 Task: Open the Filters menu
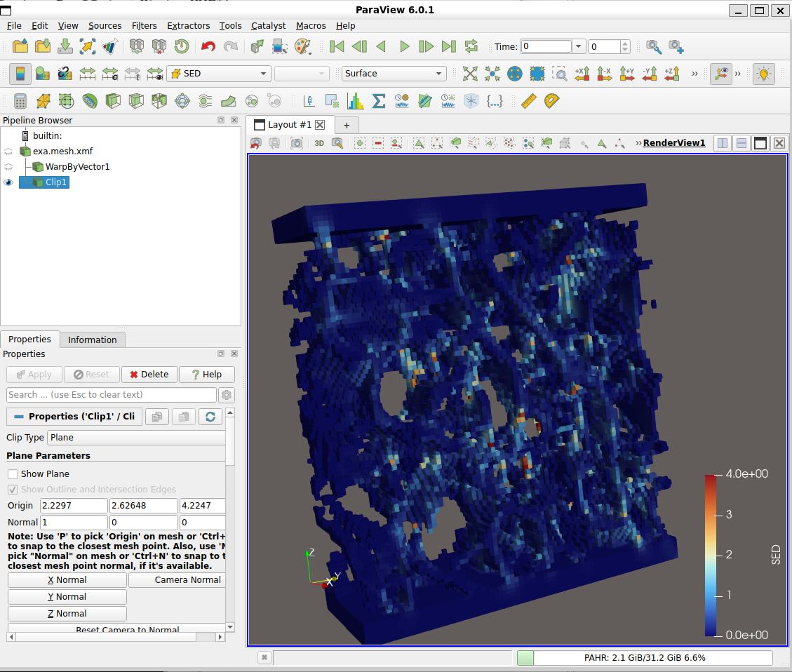click(x=144, y=25)
